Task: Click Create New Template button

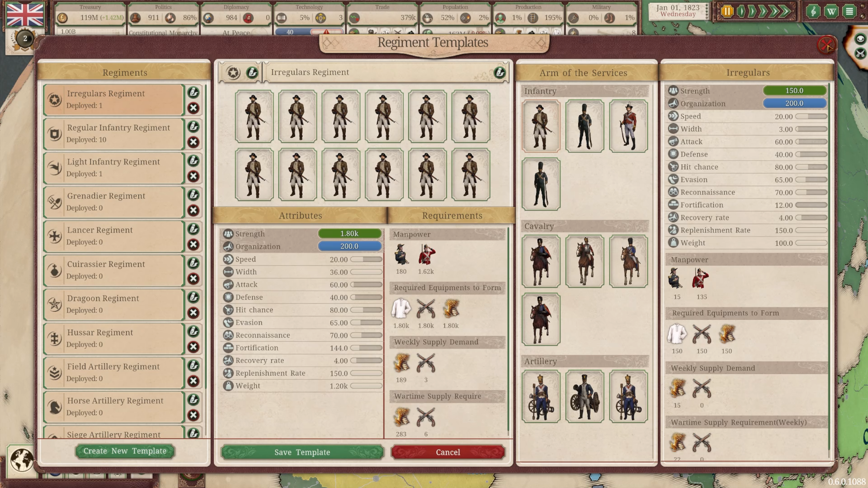Action: tap(125, 451)
